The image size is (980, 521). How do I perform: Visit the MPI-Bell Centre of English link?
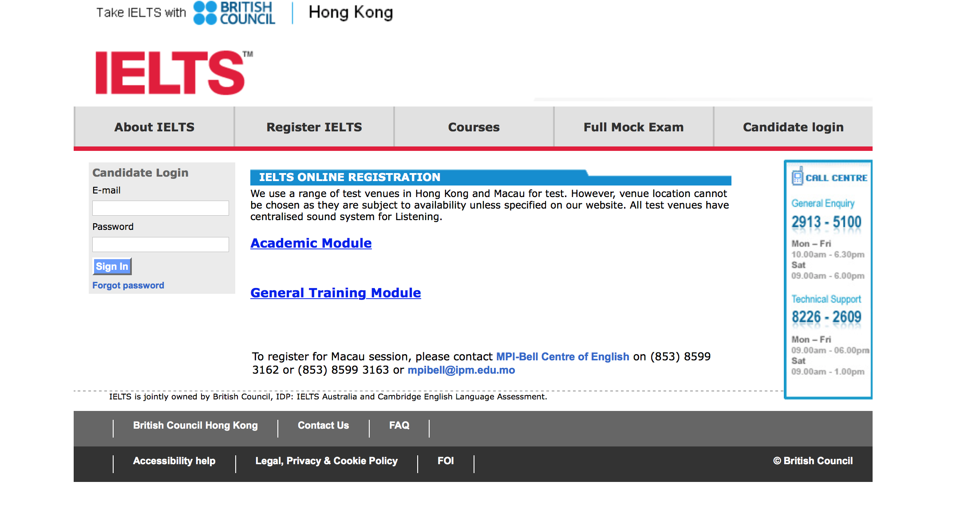(x=562, y=357)
